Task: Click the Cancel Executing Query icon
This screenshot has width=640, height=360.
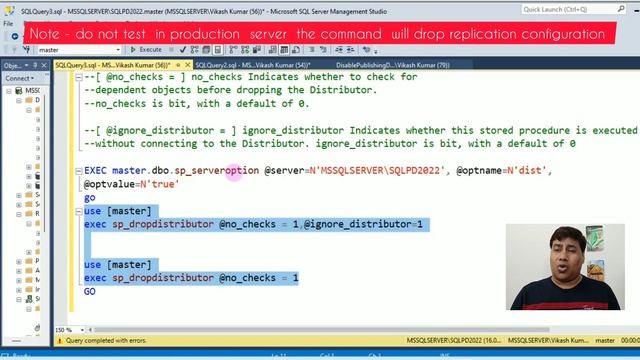Action: (171, 50)
